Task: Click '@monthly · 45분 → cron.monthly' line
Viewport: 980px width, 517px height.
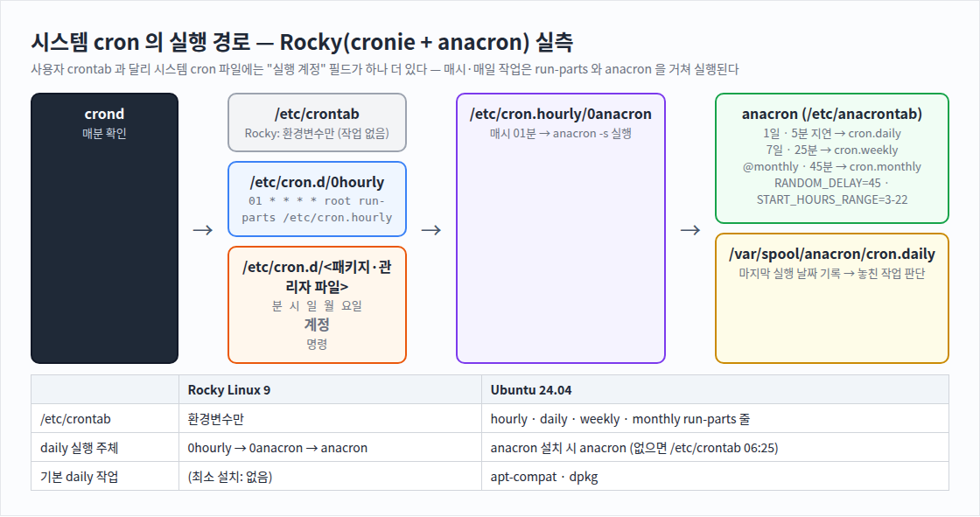Action: (832, 166)
